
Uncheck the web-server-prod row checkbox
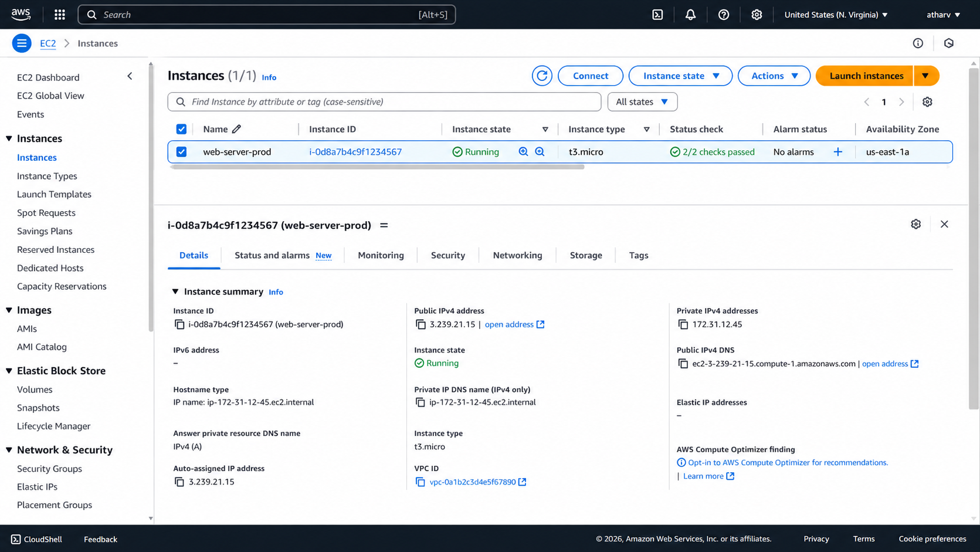(x=181, y=152)
